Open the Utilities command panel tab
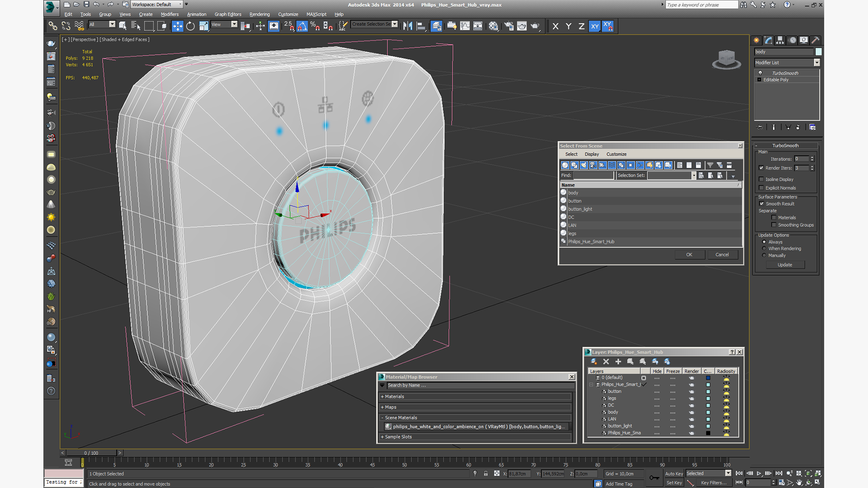This screenshot has height=488, width=868. coord(816,40)
